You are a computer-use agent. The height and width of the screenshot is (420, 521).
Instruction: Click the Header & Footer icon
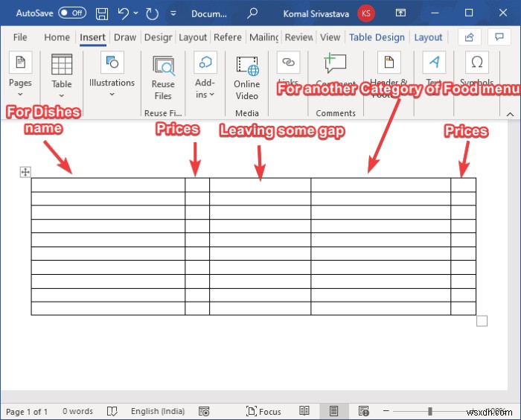coord(389,63)
